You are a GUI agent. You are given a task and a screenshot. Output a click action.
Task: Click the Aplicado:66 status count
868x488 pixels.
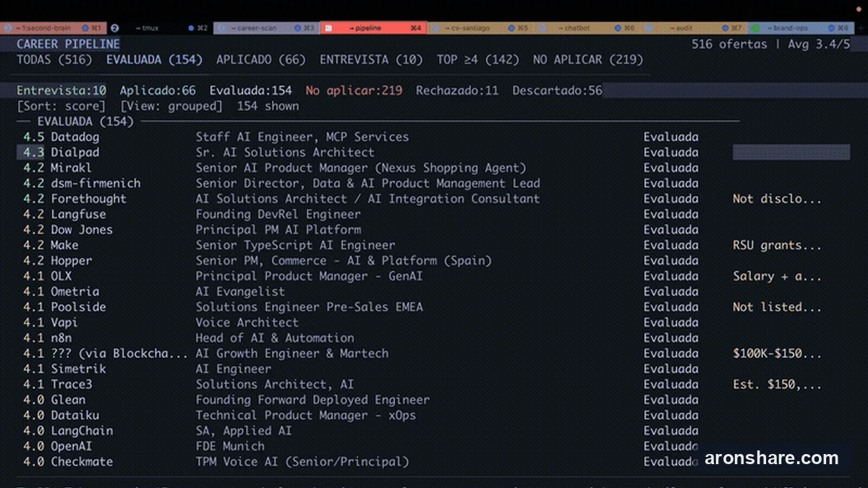click(x=158, y=90)
